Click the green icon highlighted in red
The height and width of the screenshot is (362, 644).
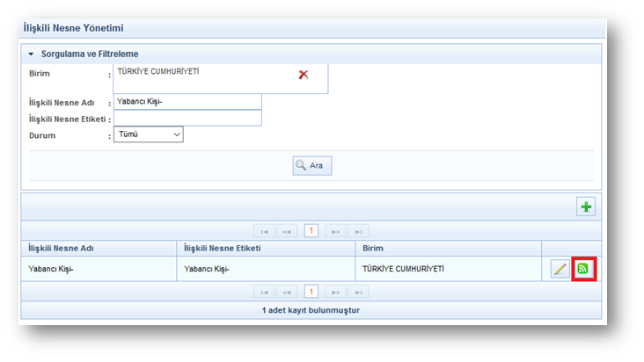tap(584, 269)
